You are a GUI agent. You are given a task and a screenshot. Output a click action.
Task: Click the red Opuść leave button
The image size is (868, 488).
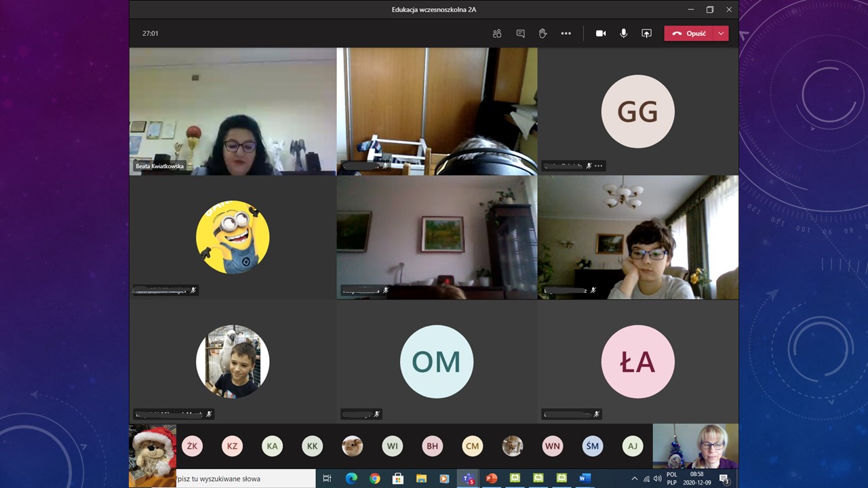pyautogui.click(x=689, y=33)
